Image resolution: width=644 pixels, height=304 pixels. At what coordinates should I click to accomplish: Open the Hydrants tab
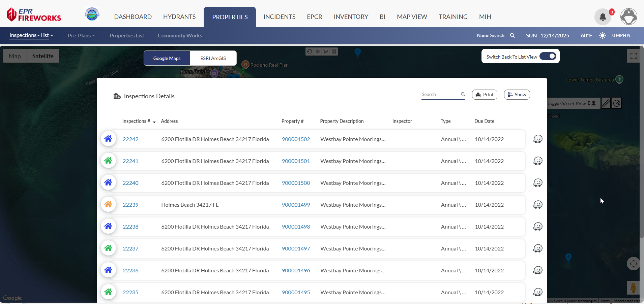[x=179, y=17]
